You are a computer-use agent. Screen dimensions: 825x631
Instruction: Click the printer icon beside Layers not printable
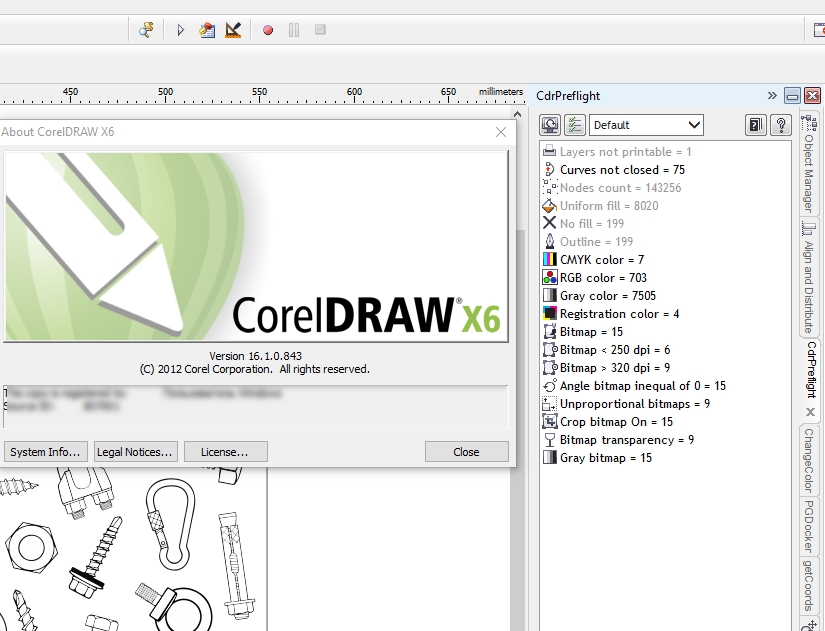[x=549, y=151]
